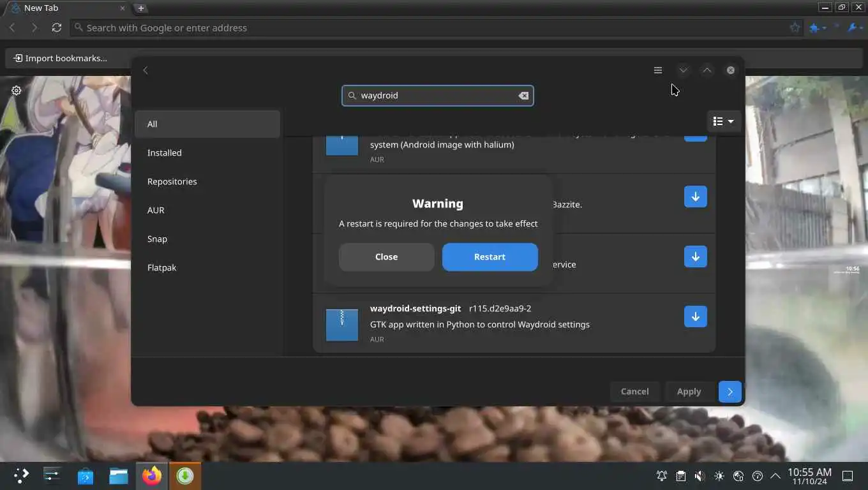Switch to the browser via the taskbar
This screenshot has height=490, width=868.
click(x=152, y=476)
